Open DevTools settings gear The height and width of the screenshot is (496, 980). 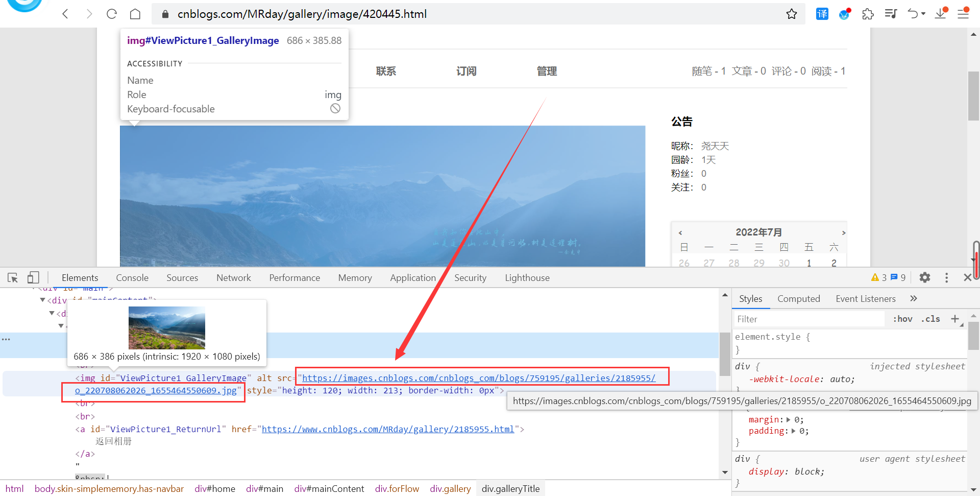tap(924, 277)
